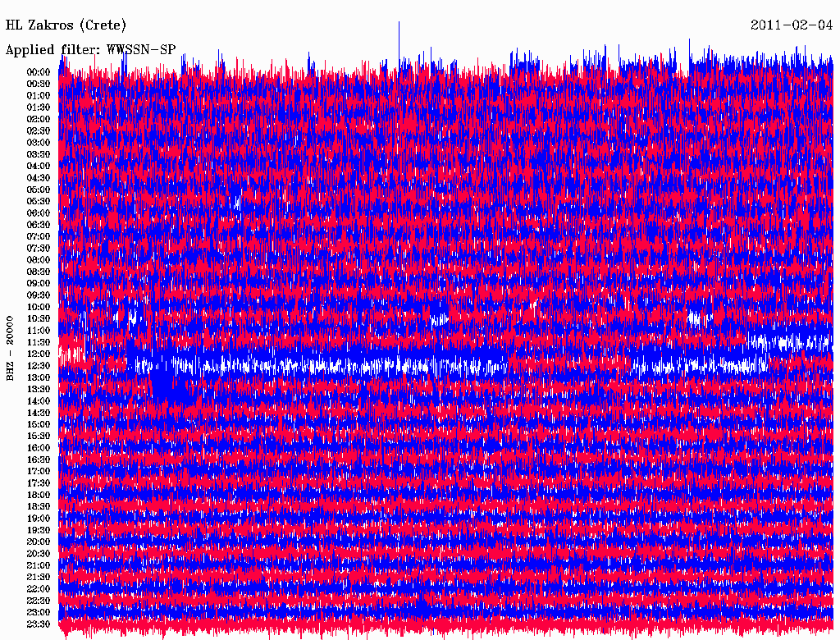
Task: Click the 15:00 time label
Action: coord(39,424)
